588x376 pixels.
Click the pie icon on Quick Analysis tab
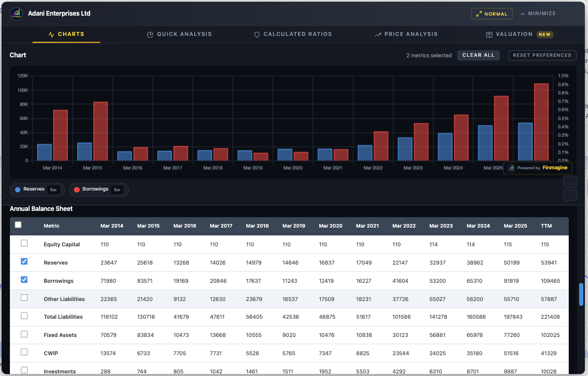(x=150, y=34)
